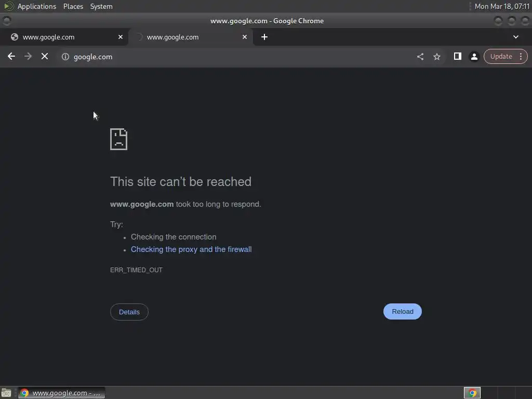532x399 pixels.
Task: Click the 'This site can't be reached' heading
Action: (x=181, y=181)
